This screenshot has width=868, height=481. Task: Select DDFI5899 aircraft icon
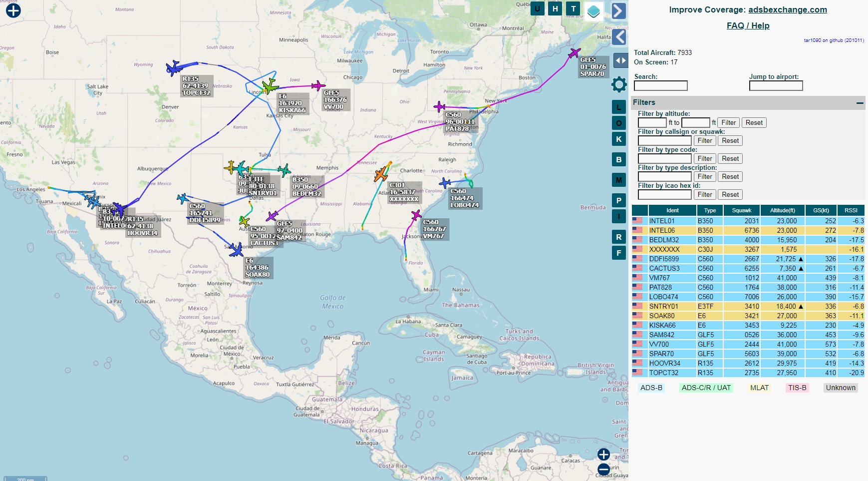[183, 199]
